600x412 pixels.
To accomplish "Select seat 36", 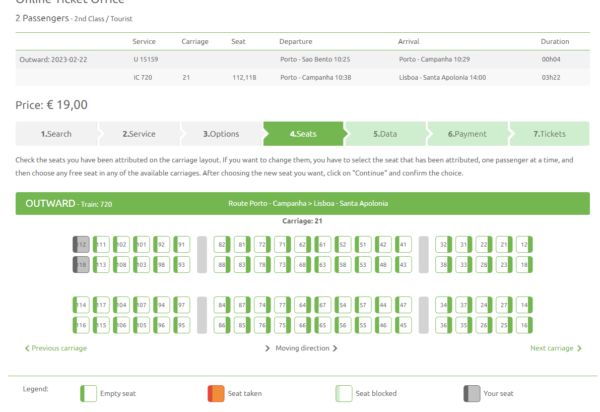I will [443, 325].
